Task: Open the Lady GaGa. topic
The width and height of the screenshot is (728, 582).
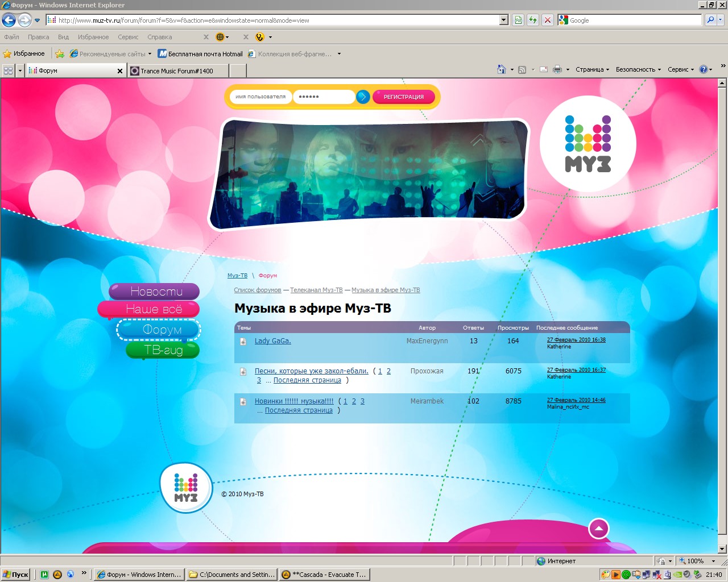Action: click(x=273, y=341)
